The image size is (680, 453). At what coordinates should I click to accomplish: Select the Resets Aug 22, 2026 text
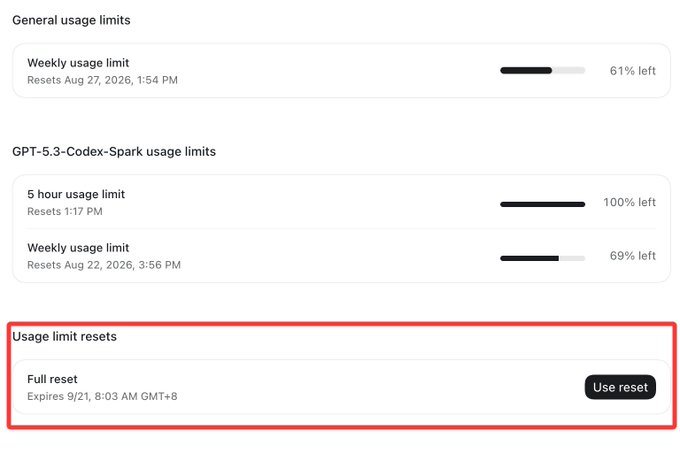[104, 265]
